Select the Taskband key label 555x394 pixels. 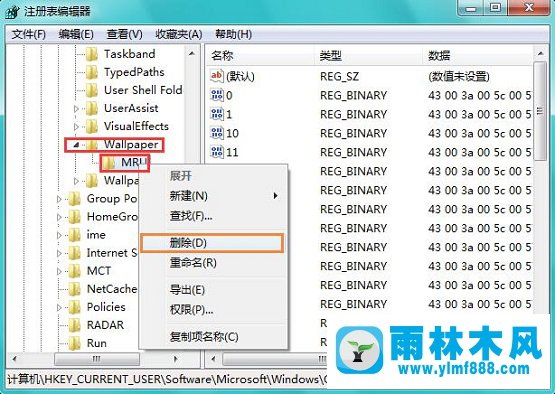(130, 54)
